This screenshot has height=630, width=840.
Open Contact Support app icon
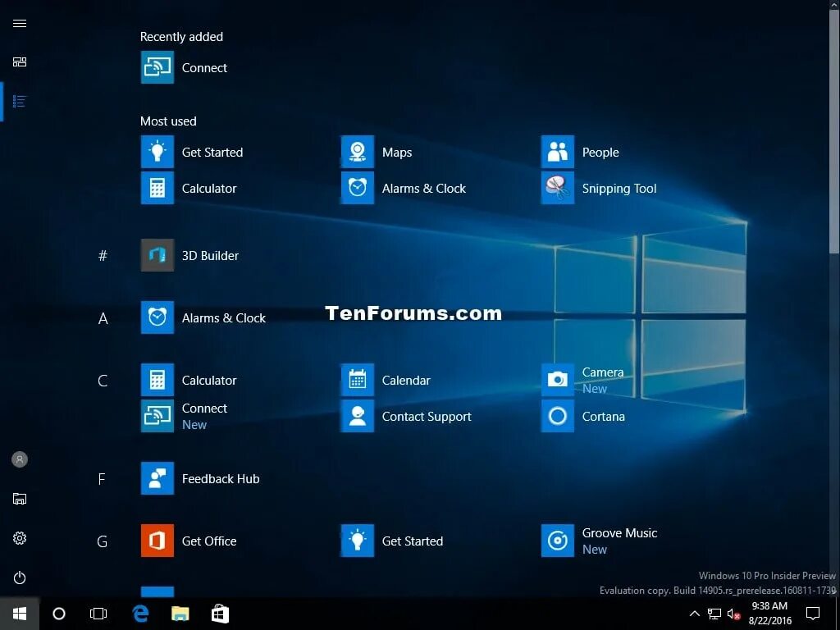(358, 416)
